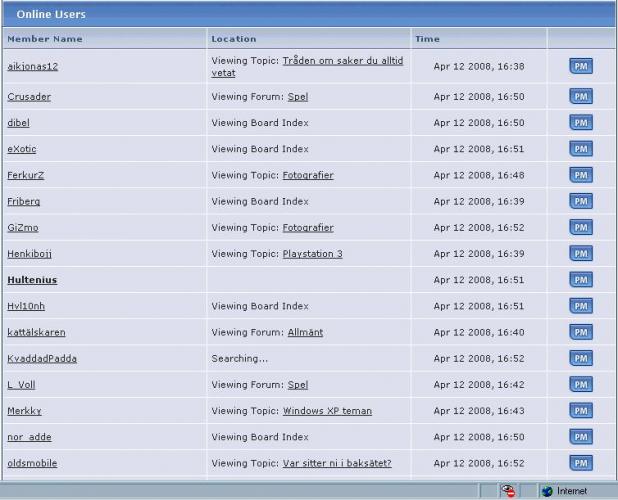Screen dimensions: 618x500
Task: Visit the Allmänt forum link
Action: point(305,332)
